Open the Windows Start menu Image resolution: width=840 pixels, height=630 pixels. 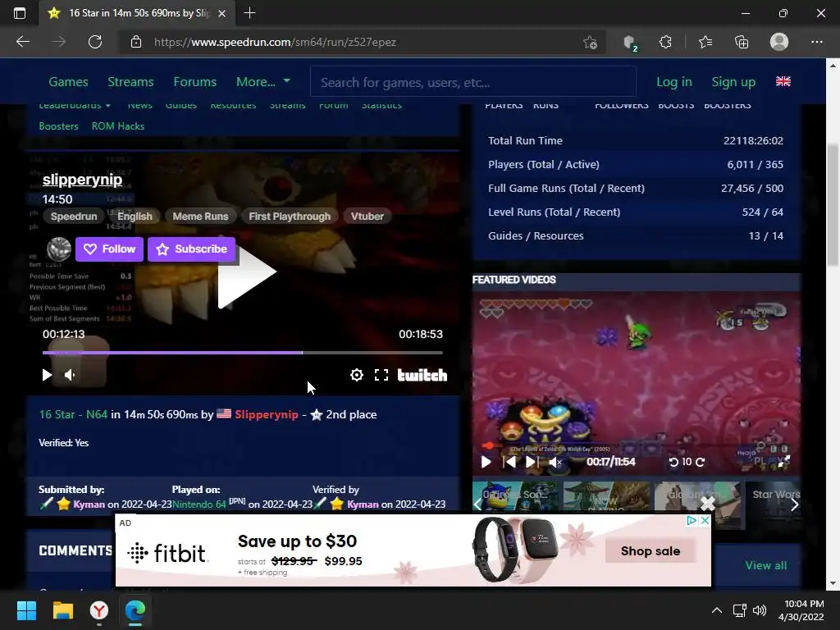click(26, 610)
